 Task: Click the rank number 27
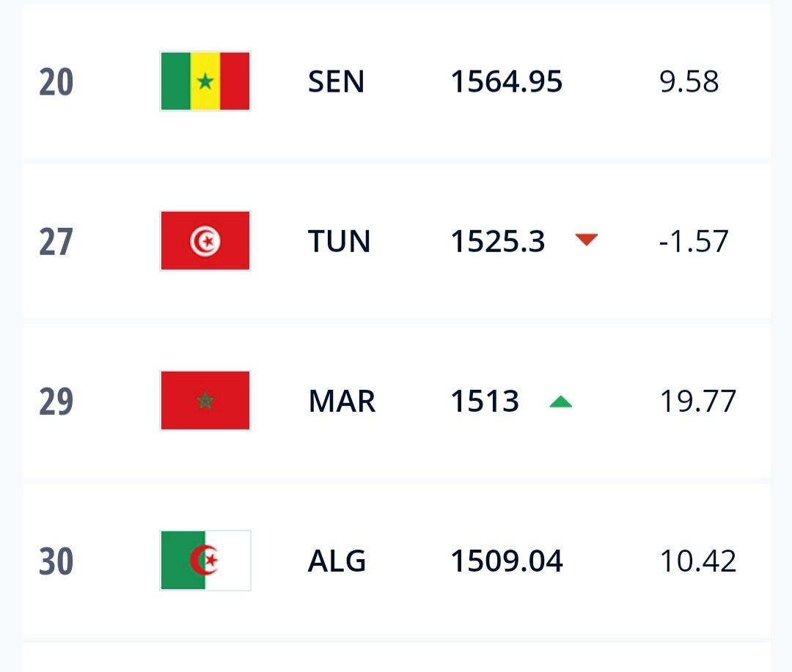(x=56, y=242)
